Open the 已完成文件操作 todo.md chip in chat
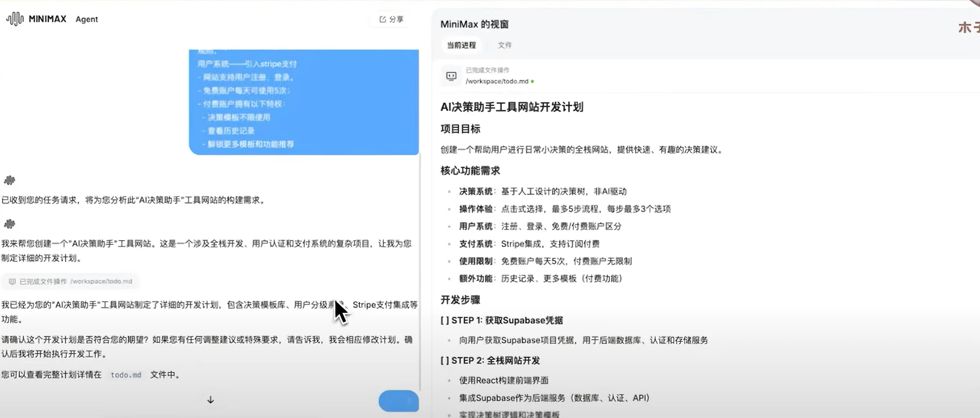 pos(70,282)
